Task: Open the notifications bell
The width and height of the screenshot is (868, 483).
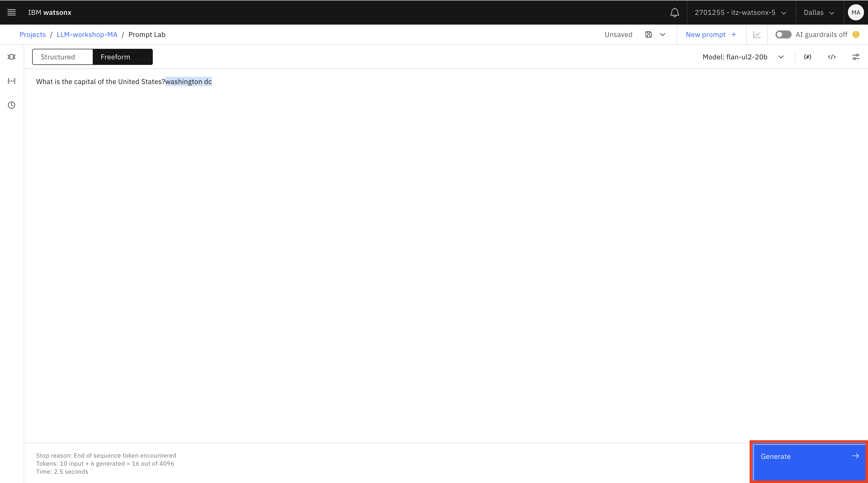Action: coord(674,13)
